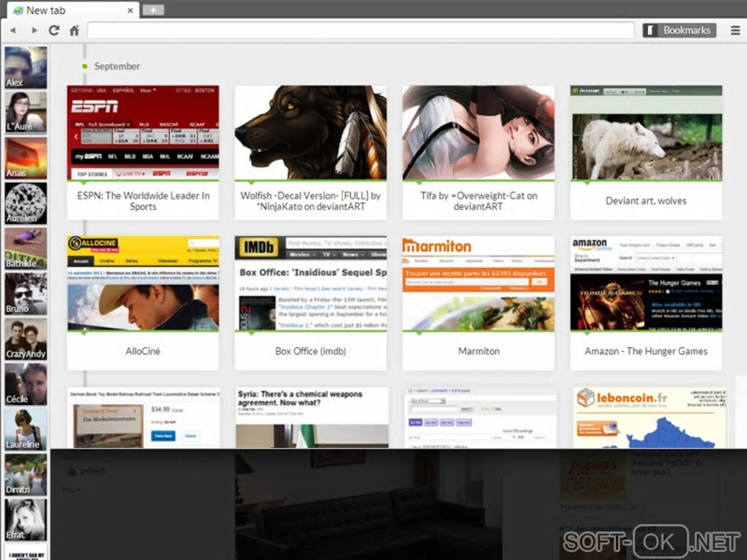
Task: Select contact L'Auré in sidebar
Action: click(26, 113)
